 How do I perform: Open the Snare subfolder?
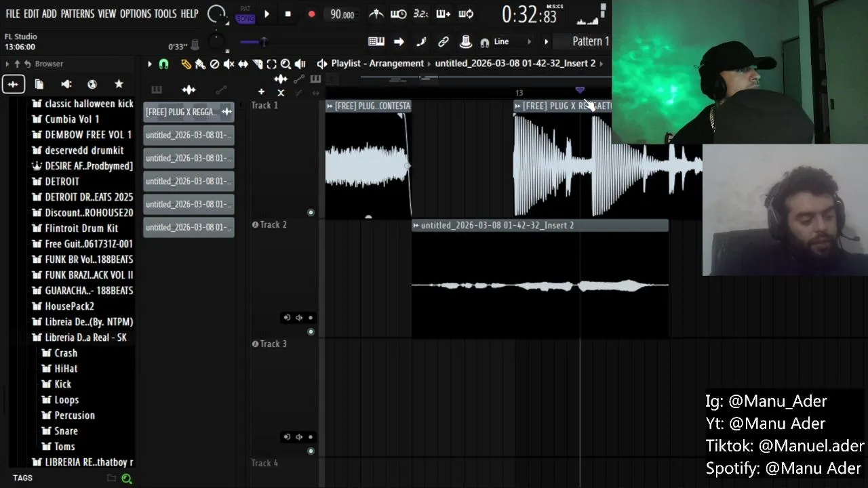[60, 431]
